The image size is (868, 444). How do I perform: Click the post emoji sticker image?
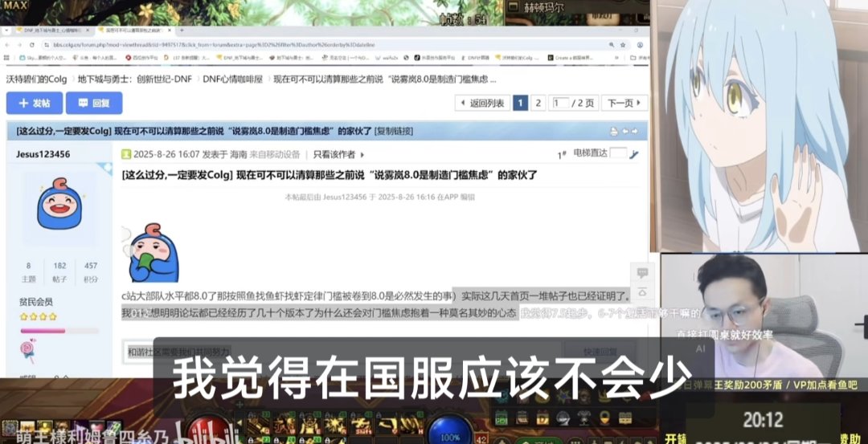pyautogui.click(x=150, y=253)
